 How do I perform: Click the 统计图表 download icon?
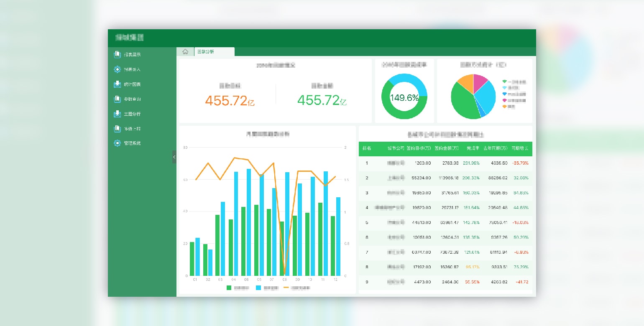(118, 84)
